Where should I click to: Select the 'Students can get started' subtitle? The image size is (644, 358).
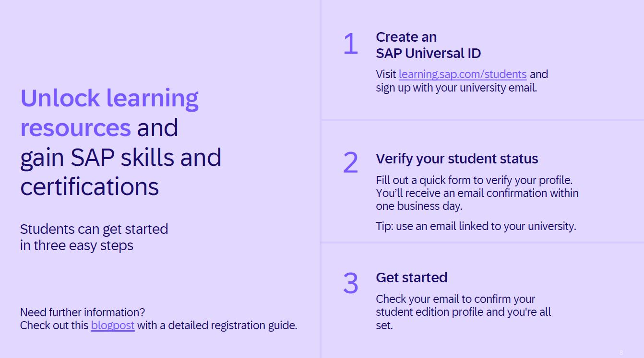[94, 229]
